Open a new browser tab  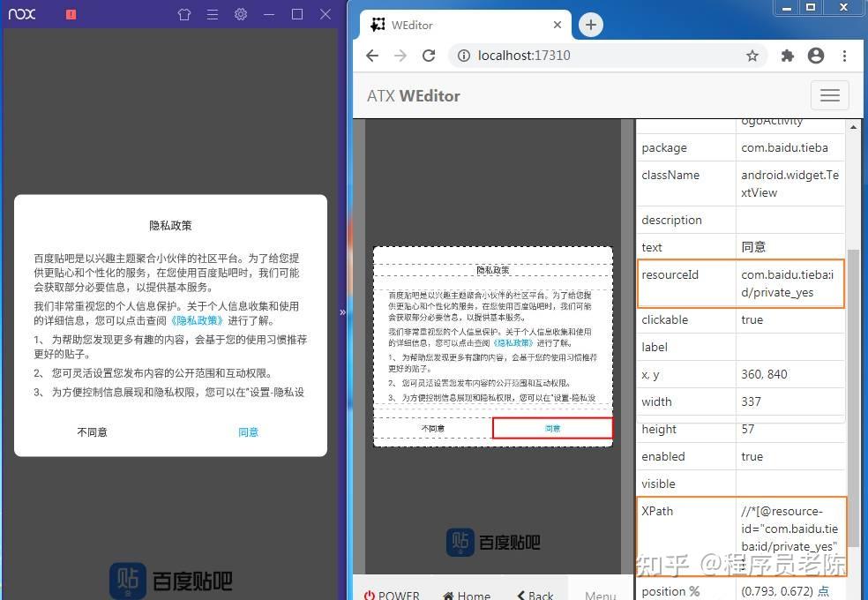pyautogui.click(x=590, y=25)
